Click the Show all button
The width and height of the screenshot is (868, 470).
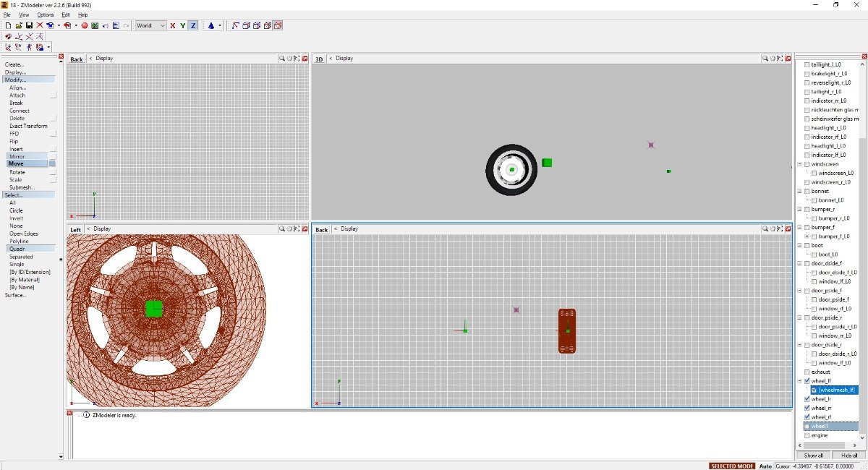(813, 456)
